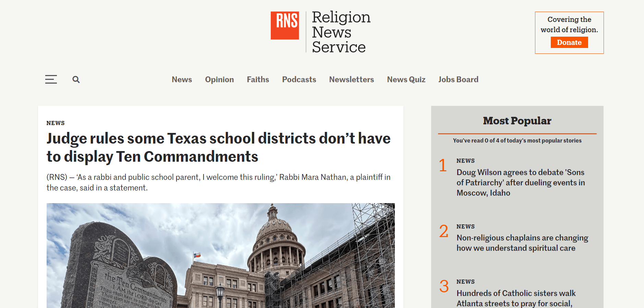The width and height of the screenshot is (644, 308).
Task: Visit the Jobs Board link
Action: 458,79
